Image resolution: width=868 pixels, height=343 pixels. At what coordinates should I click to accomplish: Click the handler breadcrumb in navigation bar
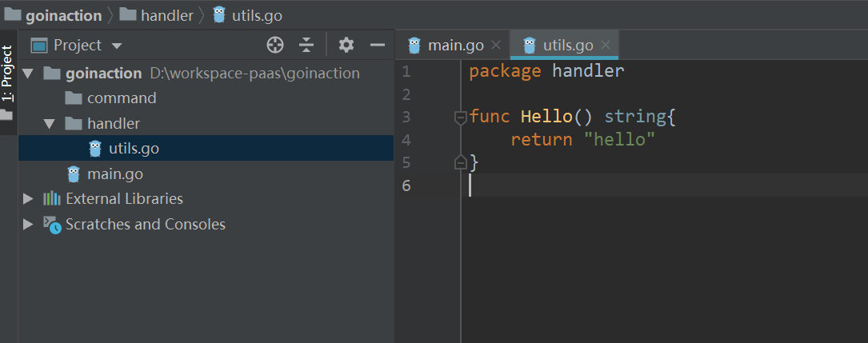coord(166,15)
